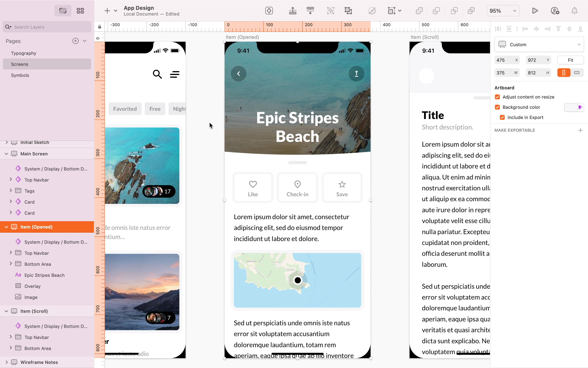Viewport: 588px width, 368px height.
Task: Click the Difference boolean operation icon
Action: 471,11
